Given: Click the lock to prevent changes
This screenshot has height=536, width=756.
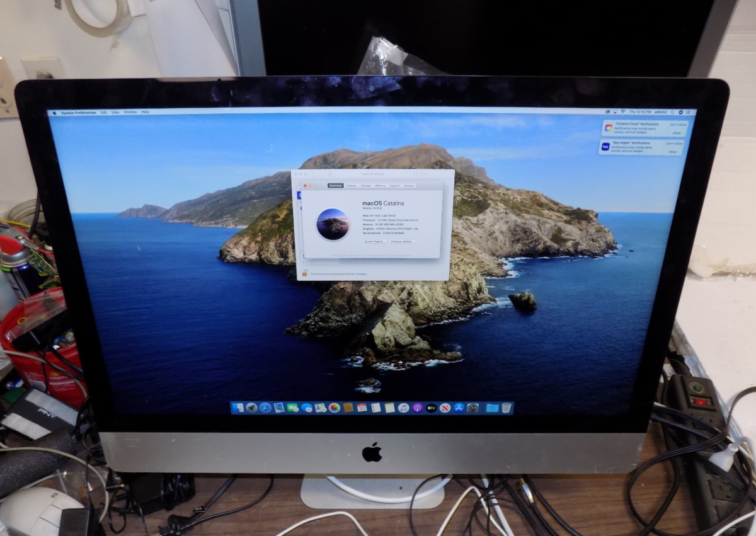Looking at the screenshot, I should point(304,273).
